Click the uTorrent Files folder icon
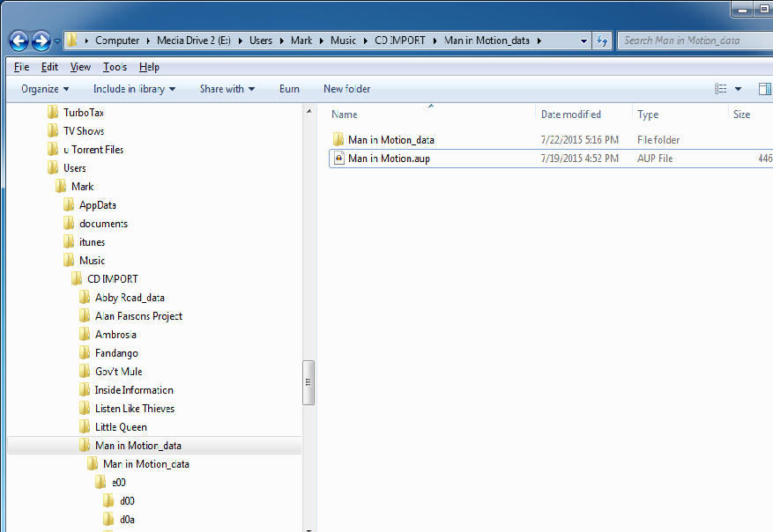Image resolution: width=773 pixels, height=532 pixels. tap(51, 149)
